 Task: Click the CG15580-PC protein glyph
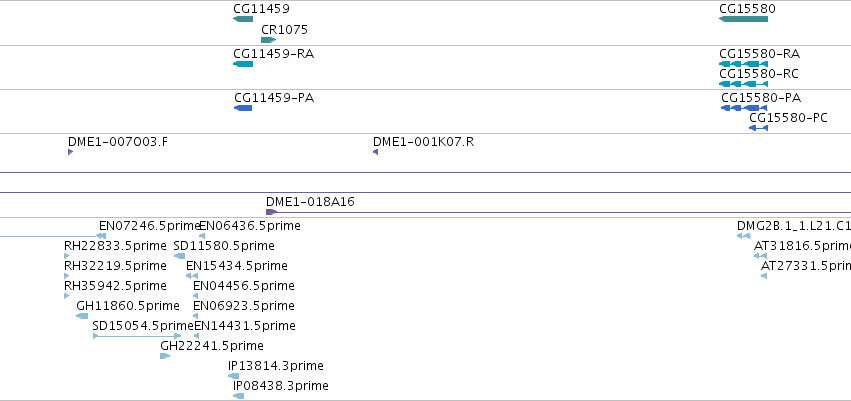pyautogui.click(x=758, y=128)
